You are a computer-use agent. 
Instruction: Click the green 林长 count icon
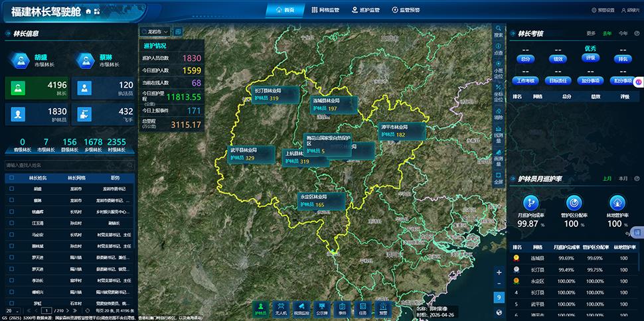tap(18, 88)
